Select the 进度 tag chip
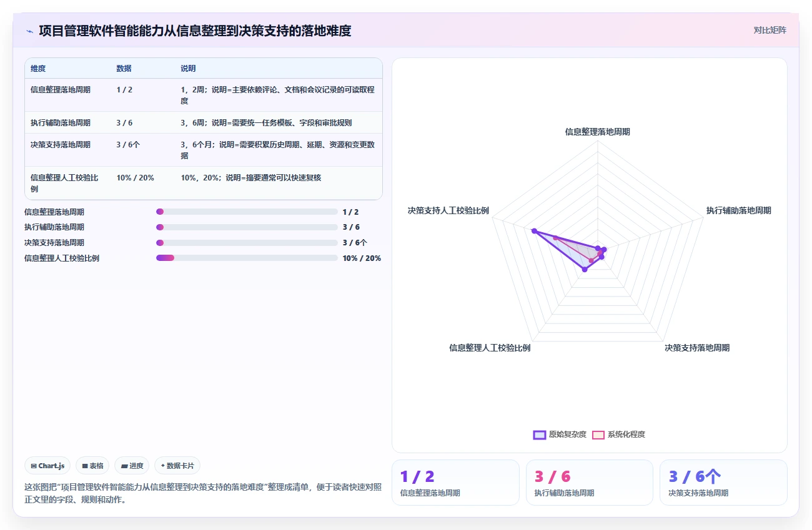This screenshot has height=530, width=812. tap(132, 466)
